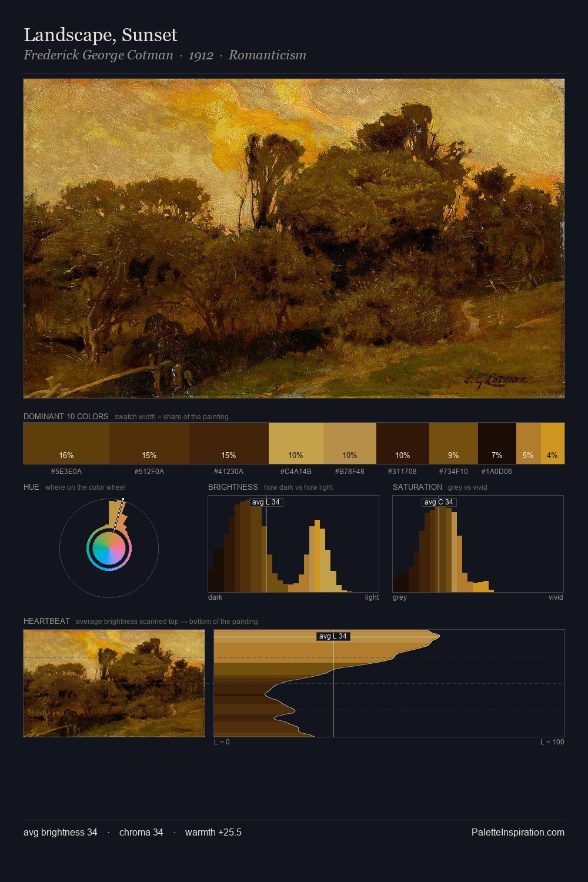Choose the 10% swatch #311708
The height and width of the screenshot is (882, 588).
click(x=403, y=443)
